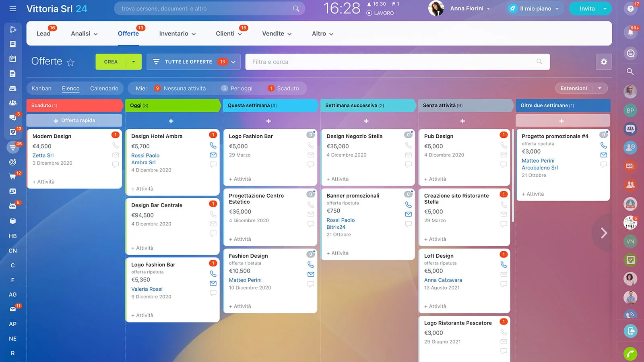The image size is (644, 362).
Task: Click the Invita button
Action: (x=587, y=8)
